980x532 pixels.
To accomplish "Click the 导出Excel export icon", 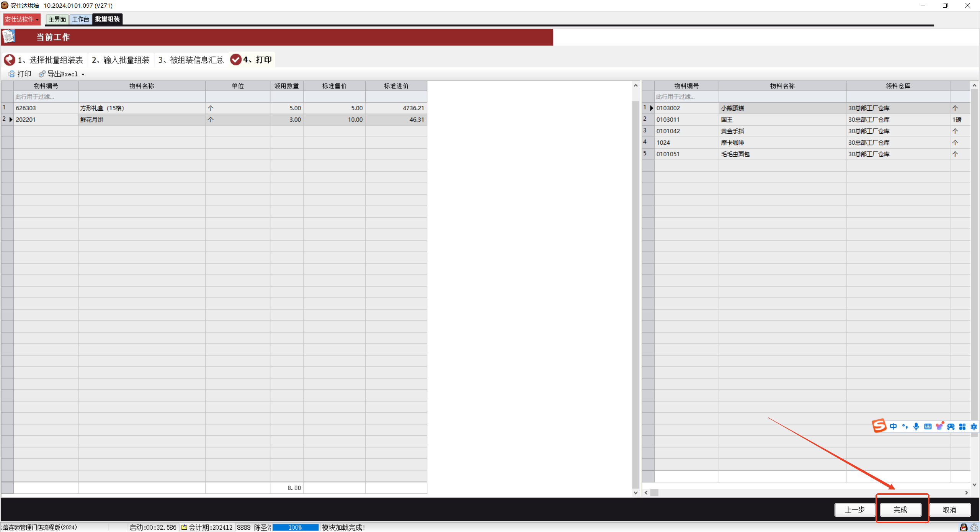I will (x=42, y=74).
